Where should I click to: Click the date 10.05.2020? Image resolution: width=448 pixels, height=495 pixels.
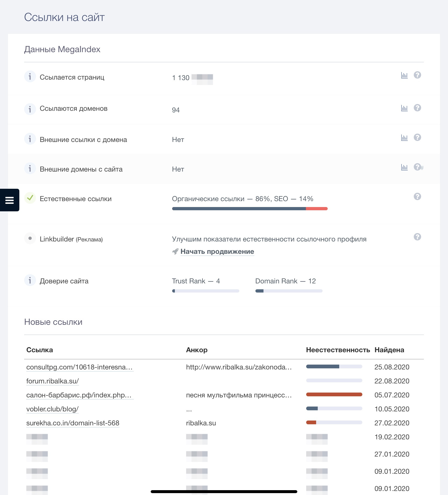coord(392,409)
